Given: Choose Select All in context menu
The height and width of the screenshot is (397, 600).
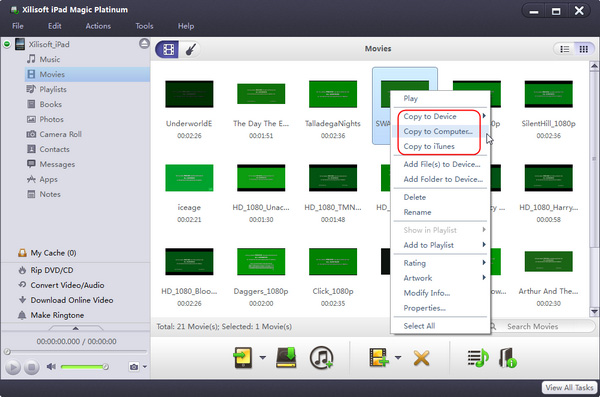Looking at the screenshot, I should pos(440,326).
